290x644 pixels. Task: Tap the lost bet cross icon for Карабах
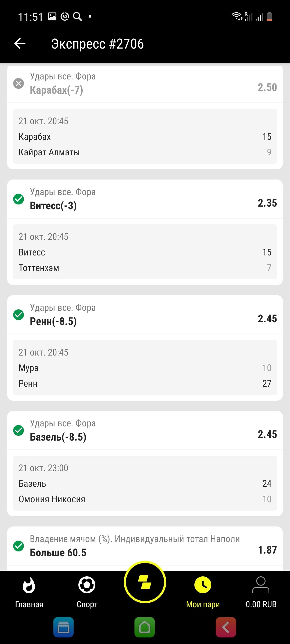point(19,83)
